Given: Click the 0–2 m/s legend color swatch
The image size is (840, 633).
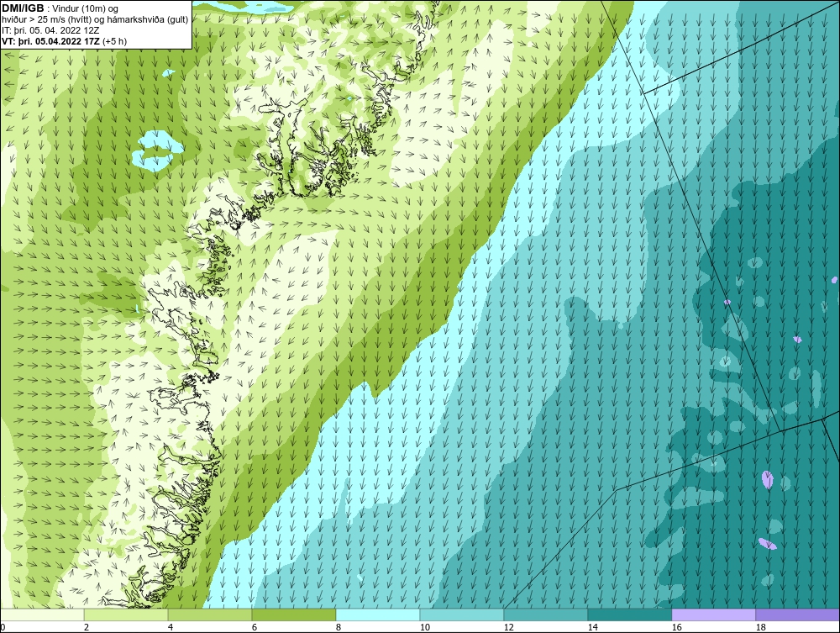Looking at the screenshot, I should point(42,615).
